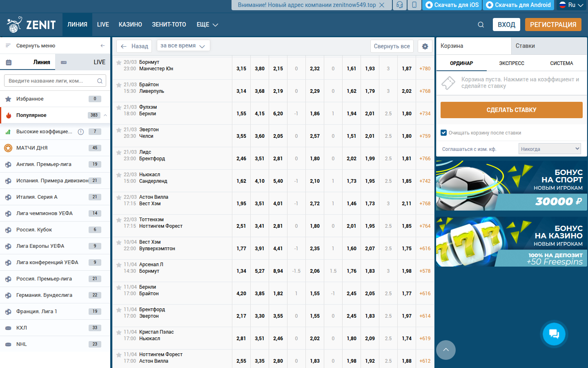Switch to the ЭКСПРЕСС bet tab
The height and width of the screenshot is (368, 588).
click(x=511, y=62)
